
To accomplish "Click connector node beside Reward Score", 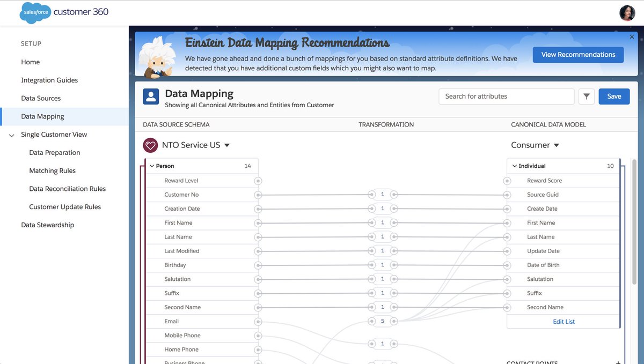I will tap(507, 181).
